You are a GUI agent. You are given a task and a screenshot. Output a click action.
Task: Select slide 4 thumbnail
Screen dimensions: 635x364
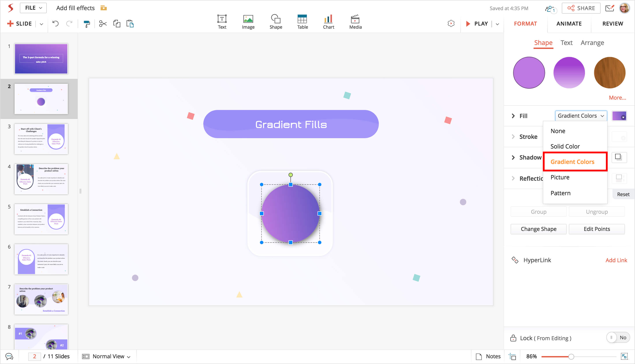(41, 179)
